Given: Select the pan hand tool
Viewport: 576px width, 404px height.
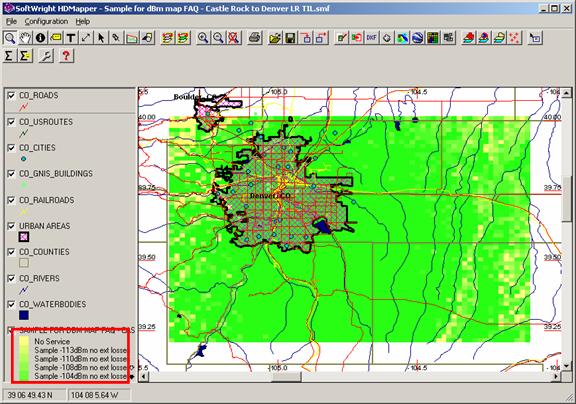Looking at the screenshot, I should coord(25,38).
